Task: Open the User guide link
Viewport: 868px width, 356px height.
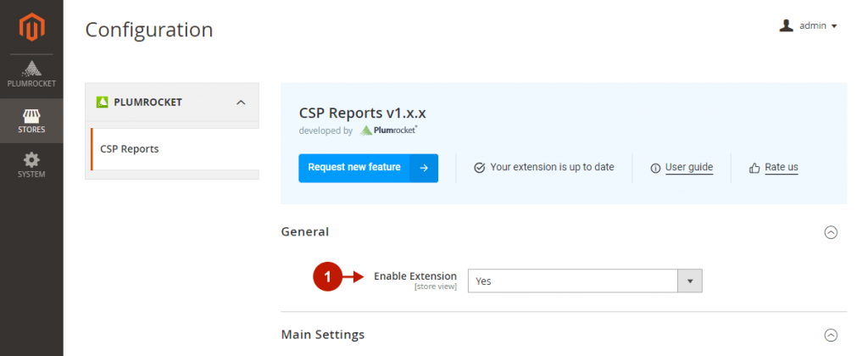Action: point(688,168)
